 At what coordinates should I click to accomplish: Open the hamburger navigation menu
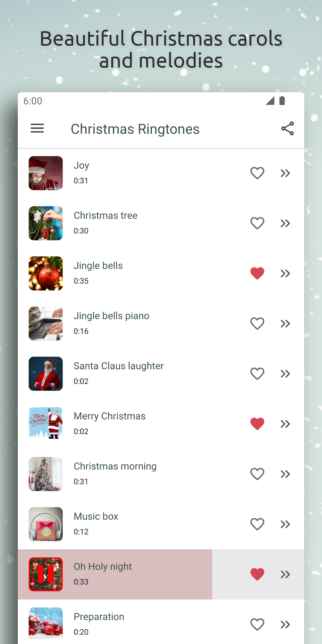tap(37, 129)
